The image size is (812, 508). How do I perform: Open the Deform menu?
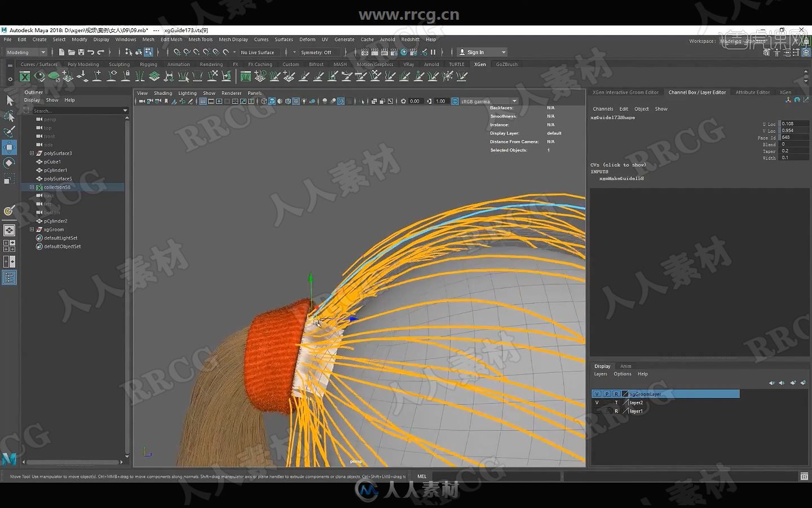coord(307,40)
